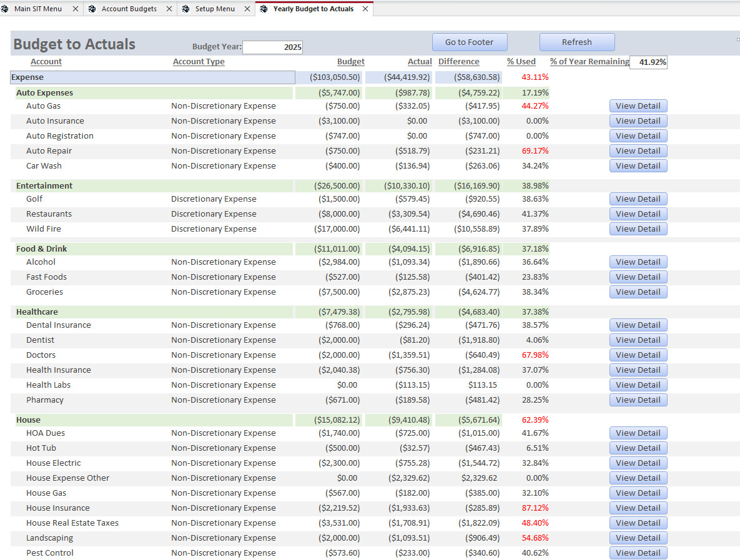Open View Detail for Golf
This screenshot has height=560, width=740.
(638, 199)
